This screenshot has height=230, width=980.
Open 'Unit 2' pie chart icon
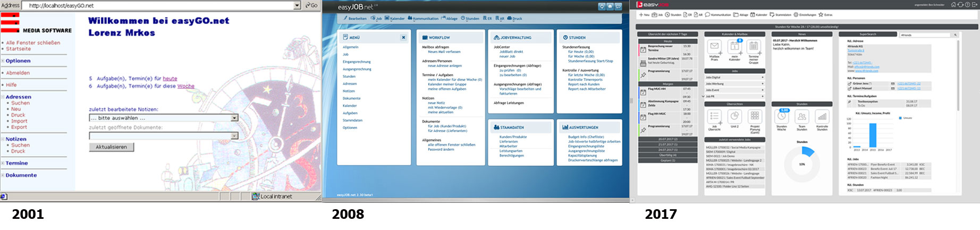734,117
